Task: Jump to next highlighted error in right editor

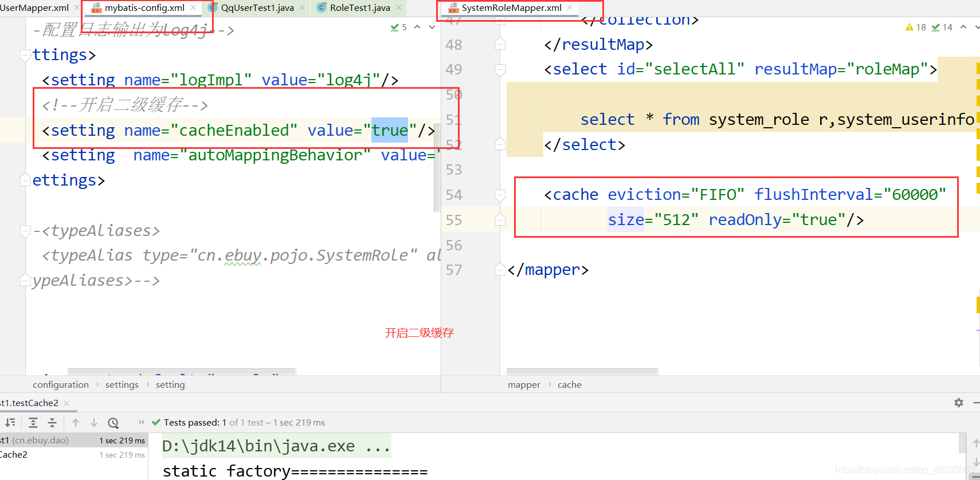Action: 977,27
